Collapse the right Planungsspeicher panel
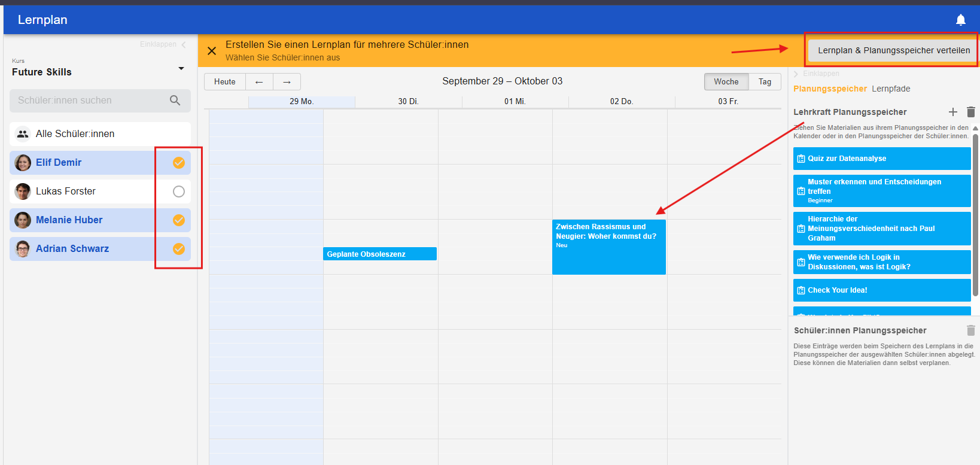 (816, 74)
